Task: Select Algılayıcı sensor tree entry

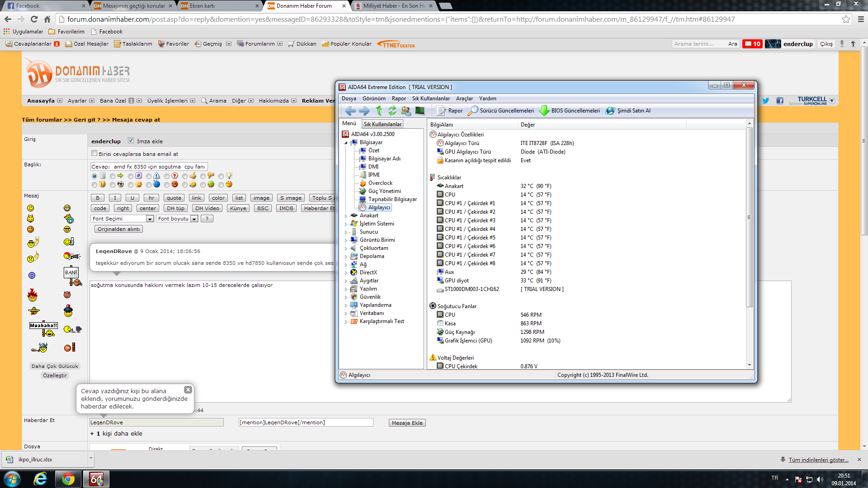Action: (x=379, y=207)
